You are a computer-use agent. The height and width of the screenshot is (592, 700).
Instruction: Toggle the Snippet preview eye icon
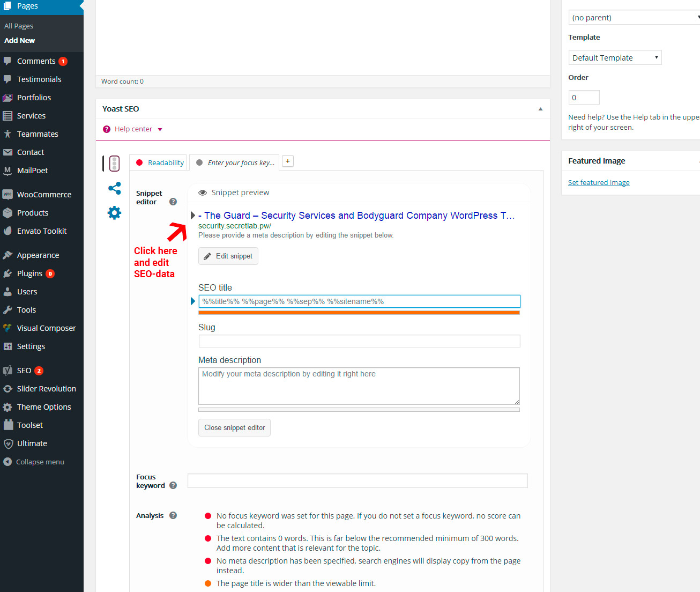203,193
